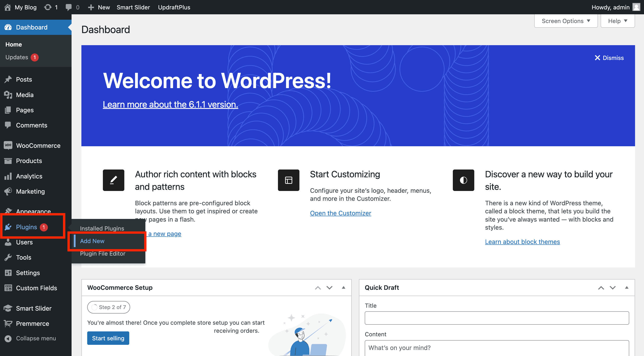Open the WooCommerce Woo icon
Viewport: 644px width, 356px height.
pyautogui.click(x=8, y=146)
